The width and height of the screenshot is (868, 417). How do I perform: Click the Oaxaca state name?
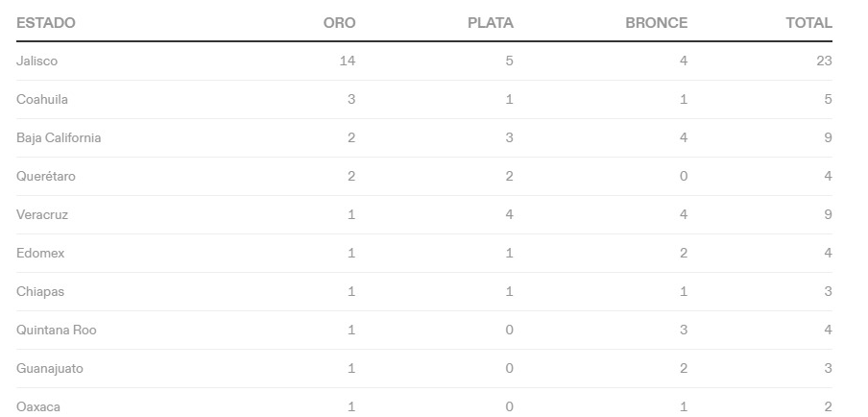(38, 406)
